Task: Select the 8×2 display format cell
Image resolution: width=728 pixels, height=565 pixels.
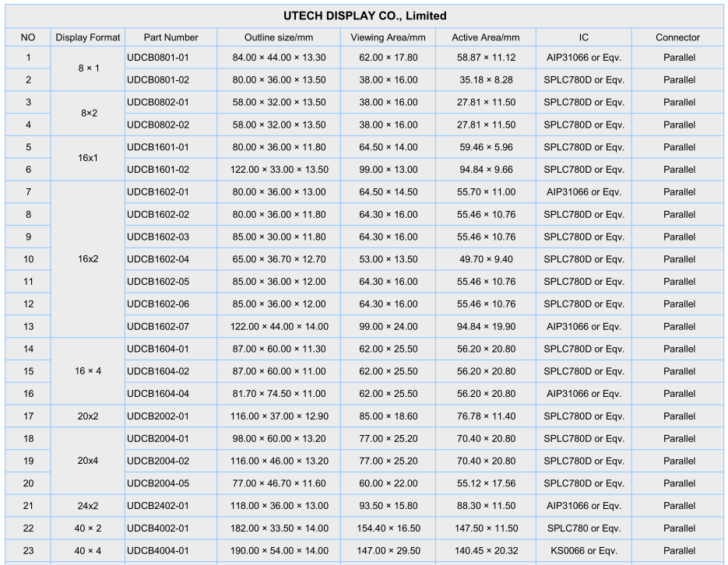Action: (x=88, y=113)
